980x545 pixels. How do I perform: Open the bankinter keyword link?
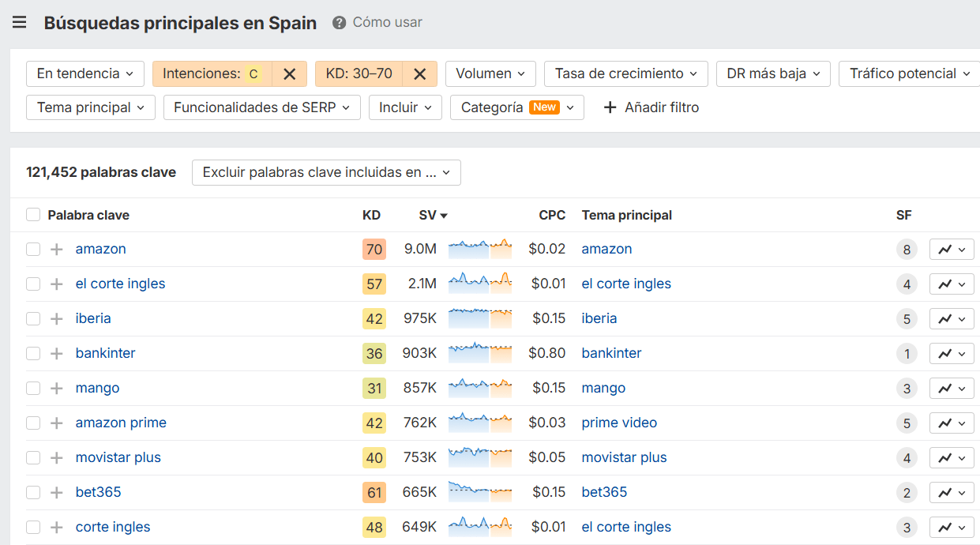coord(106,353)
